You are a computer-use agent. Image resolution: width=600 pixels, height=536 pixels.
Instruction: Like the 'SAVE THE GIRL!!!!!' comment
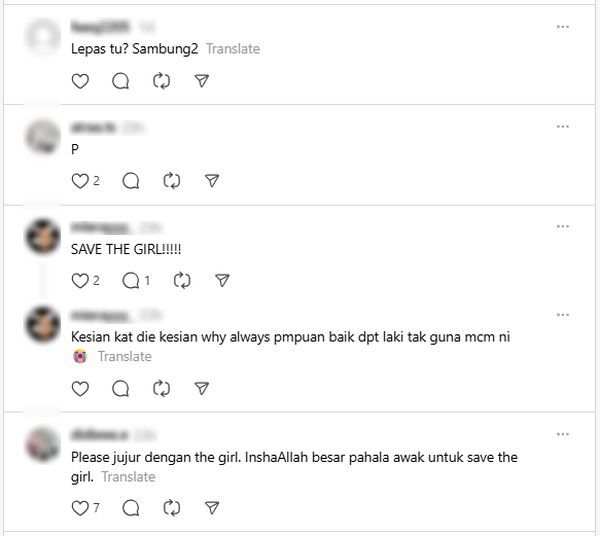80,281
